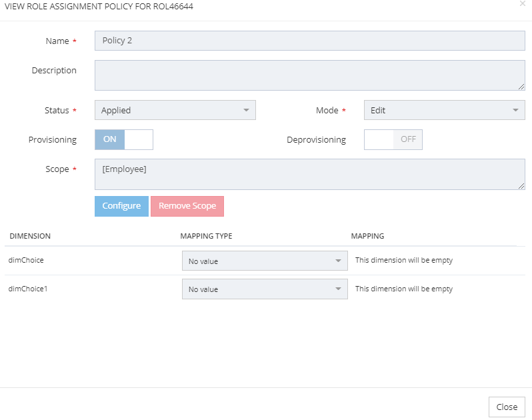Expand the dimChoice mapping type dropdown

tap(265, 261)
